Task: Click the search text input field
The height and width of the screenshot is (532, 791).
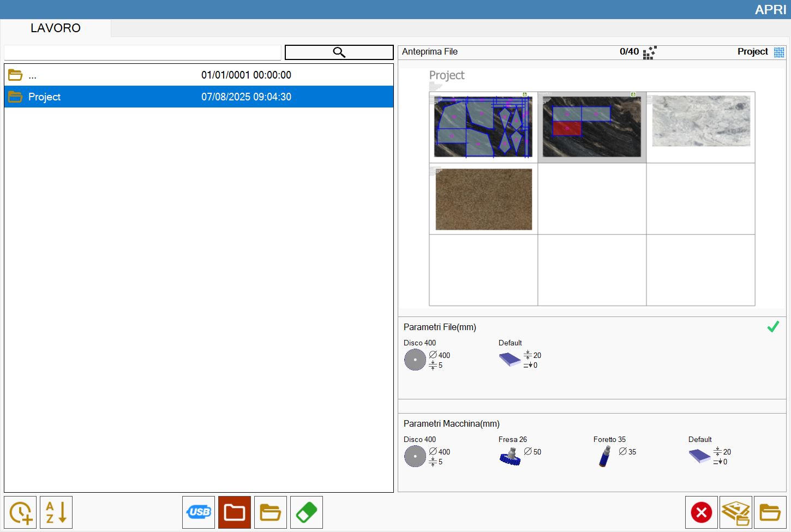Action: [x=142, y=52]
